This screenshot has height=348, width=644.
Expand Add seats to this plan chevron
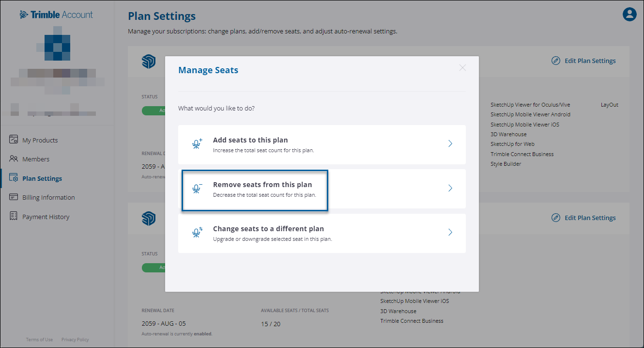[x=450, y=143]
